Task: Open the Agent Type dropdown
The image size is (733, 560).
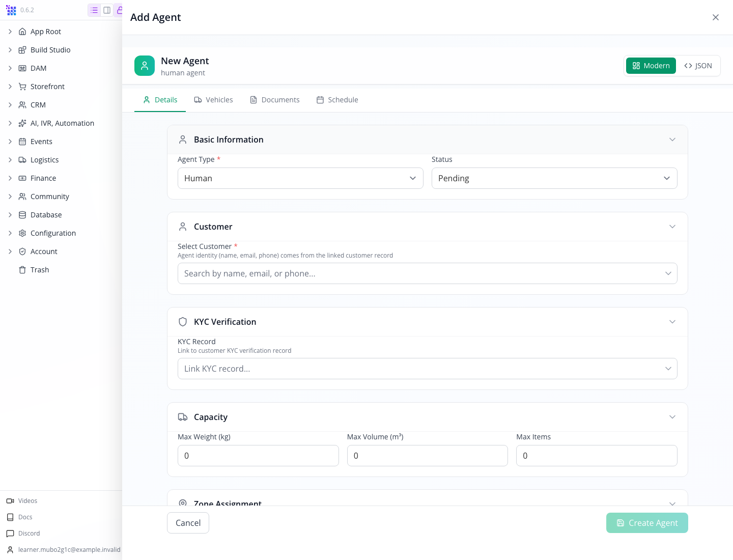Action: tap(300, 178)
